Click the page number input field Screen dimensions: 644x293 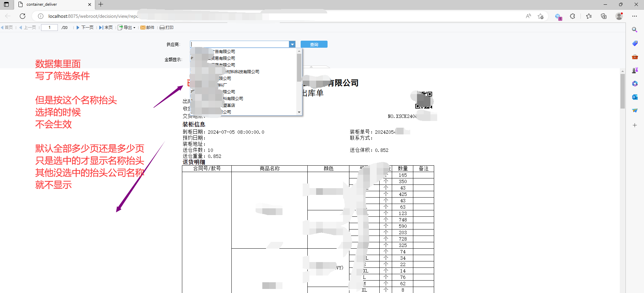(49, 28)
